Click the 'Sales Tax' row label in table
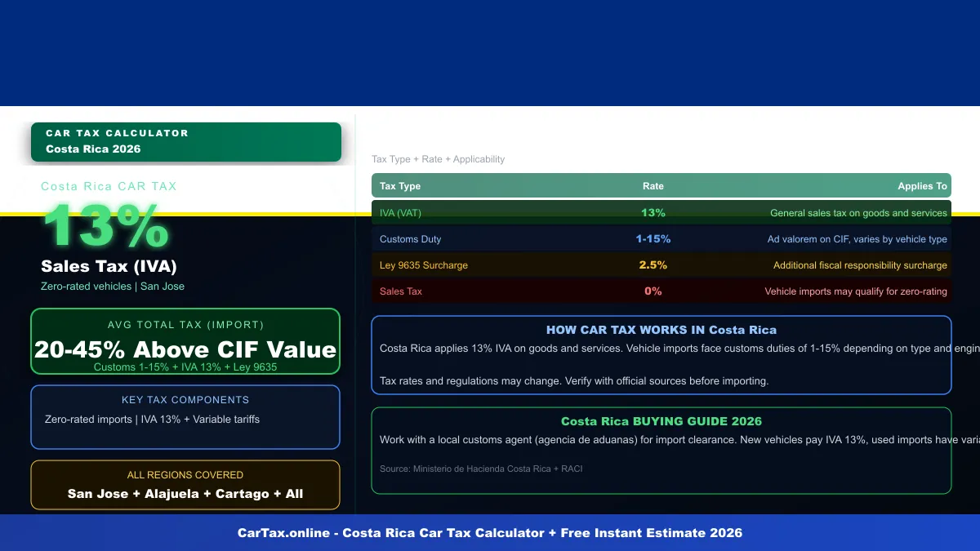Screen dimensions: 980x551 401,291
